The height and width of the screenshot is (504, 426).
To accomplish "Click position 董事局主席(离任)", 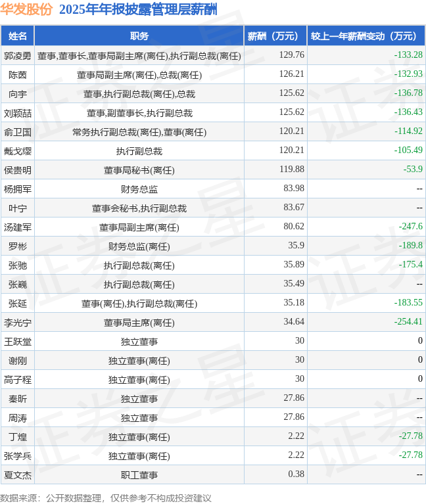I will [x=139, y=323].
